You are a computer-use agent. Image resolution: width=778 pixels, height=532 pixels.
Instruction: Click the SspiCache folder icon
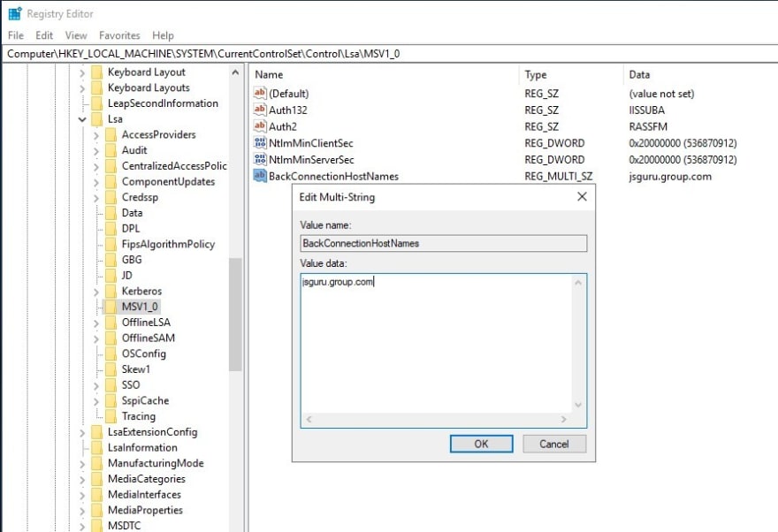coord(111,400)
